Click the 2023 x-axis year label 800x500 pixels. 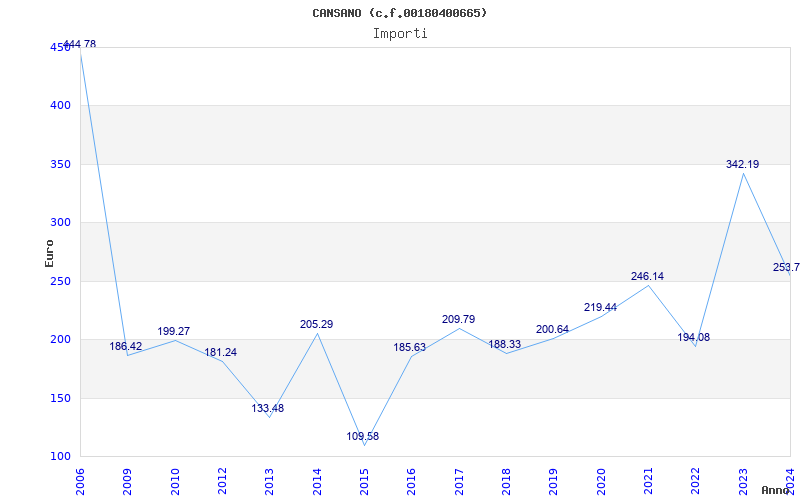(x=743, y=481)
